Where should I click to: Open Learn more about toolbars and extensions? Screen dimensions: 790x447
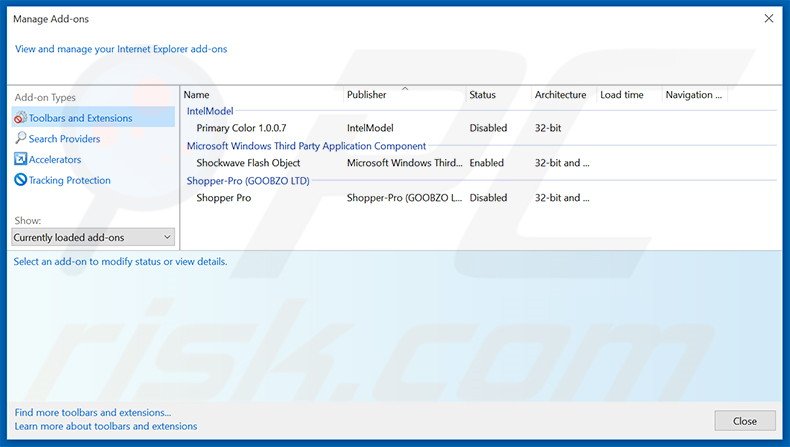click(x=106, y=426)
